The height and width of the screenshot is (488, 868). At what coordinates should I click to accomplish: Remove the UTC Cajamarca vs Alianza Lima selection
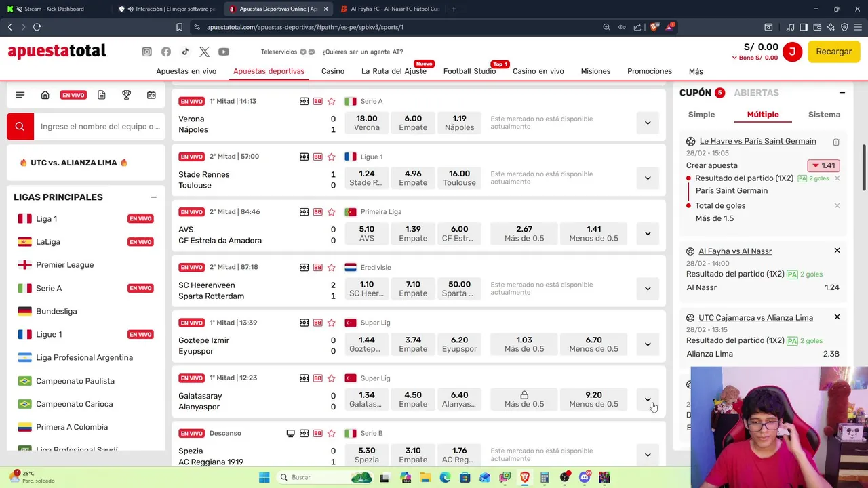pyautogui.click(x=837, y=317)
